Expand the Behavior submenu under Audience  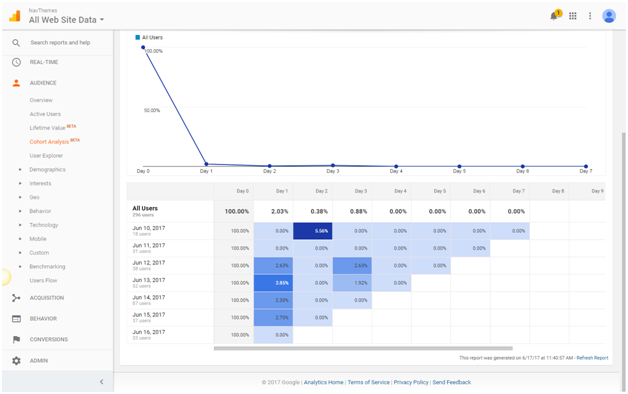20,211
